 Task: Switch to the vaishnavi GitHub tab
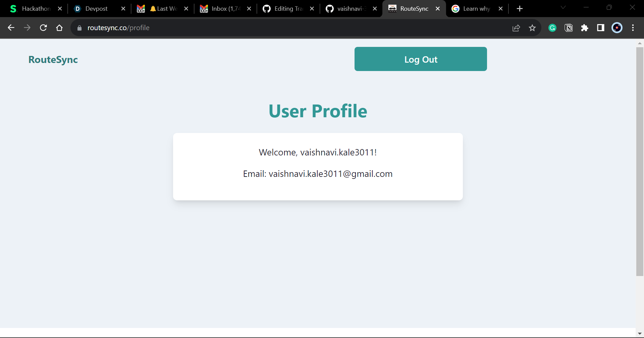pos(351,9)
